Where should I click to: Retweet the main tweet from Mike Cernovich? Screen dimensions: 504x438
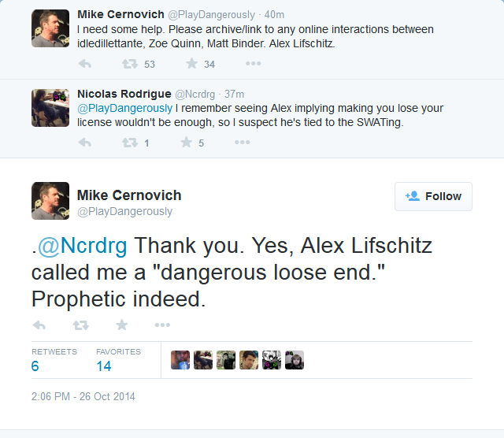[x=80, y=325]
